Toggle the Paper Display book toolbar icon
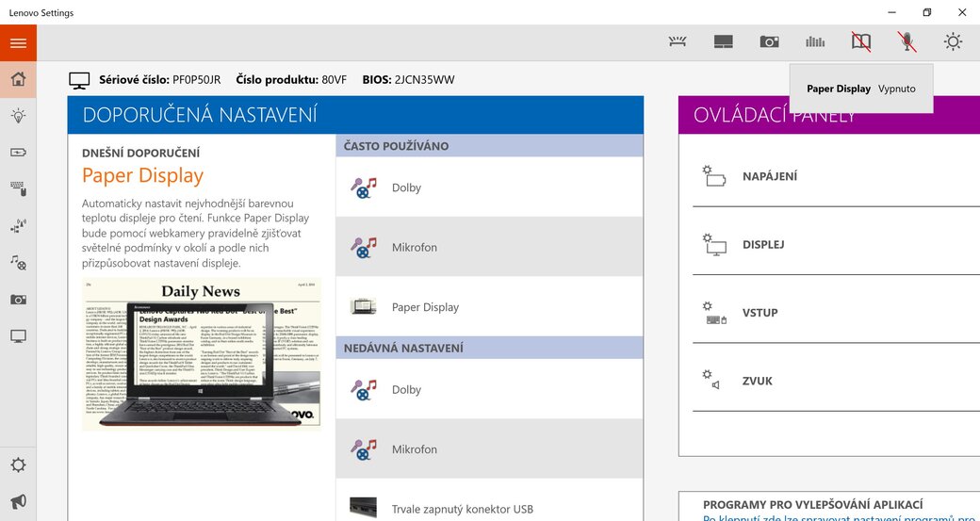Viewport: 980px width, 521px height. [x=861, y=41]
